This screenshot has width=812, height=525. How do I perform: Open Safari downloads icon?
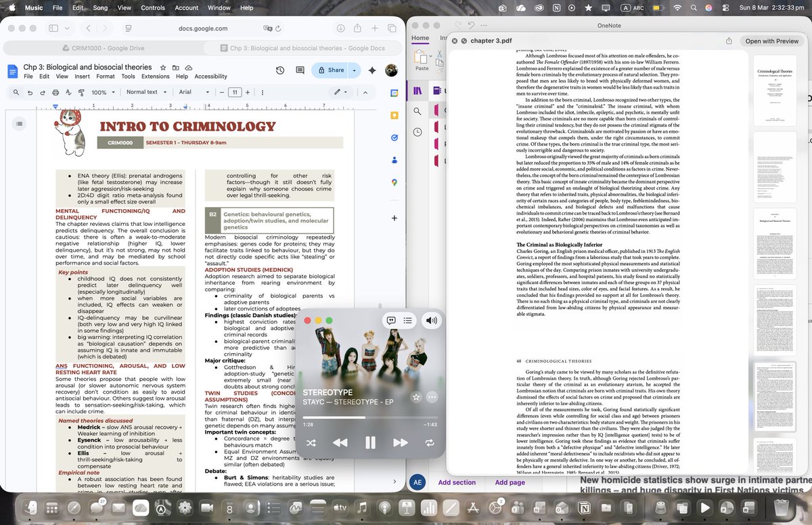tap(340, 28)
